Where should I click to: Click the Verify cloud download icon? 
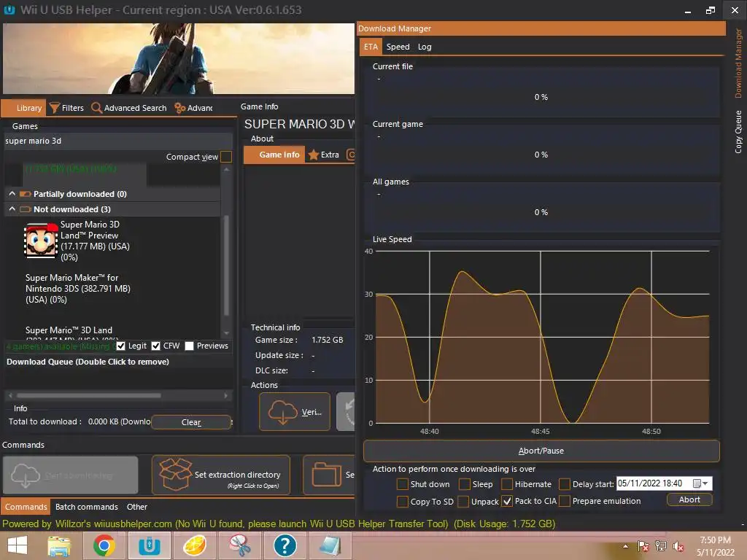283,412
